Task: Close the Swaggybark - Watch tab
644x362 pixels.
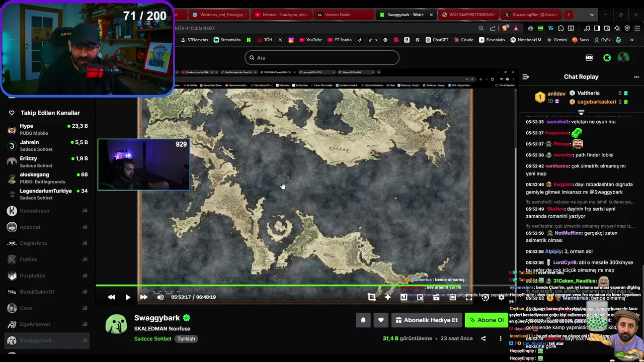Action: tap(431, 15)
